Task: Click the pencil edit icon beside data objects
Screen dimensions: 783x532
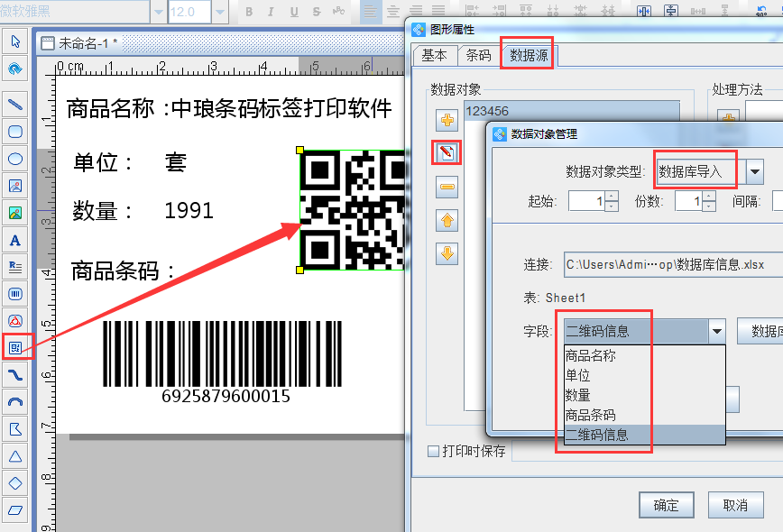Action: 446,151
